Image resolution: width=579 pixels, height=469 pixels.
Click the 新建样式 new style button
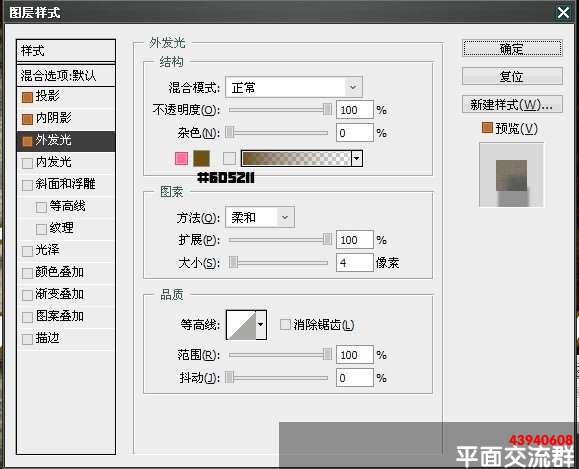[x=512, y=105]
